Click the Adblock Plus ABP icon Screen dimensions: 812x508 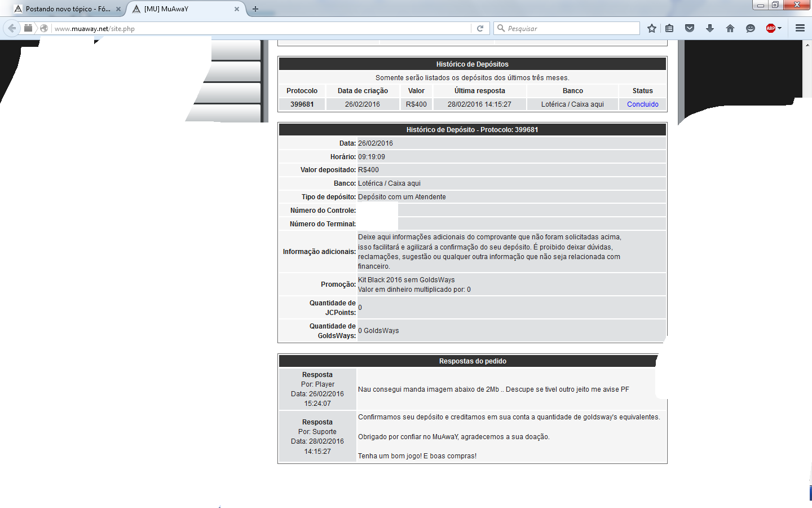coord(770,28)
